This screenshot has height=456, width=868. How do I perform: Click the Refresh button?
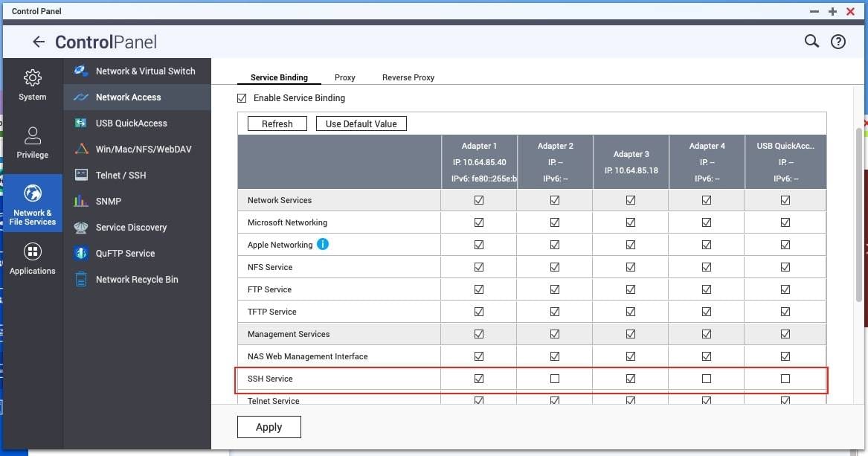277,124
